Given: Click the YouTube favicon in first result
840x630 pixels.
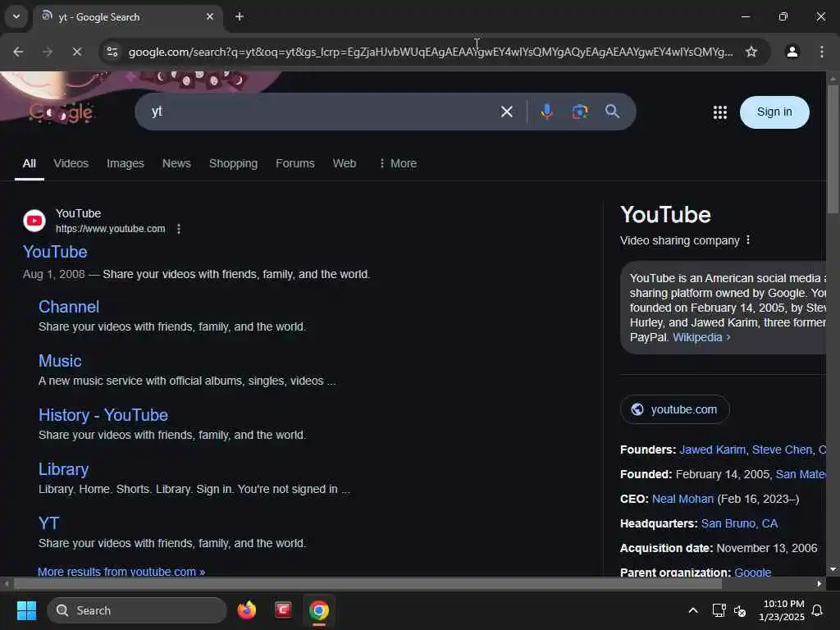Looking at the screenshot, I should click(x=34, y=221).
